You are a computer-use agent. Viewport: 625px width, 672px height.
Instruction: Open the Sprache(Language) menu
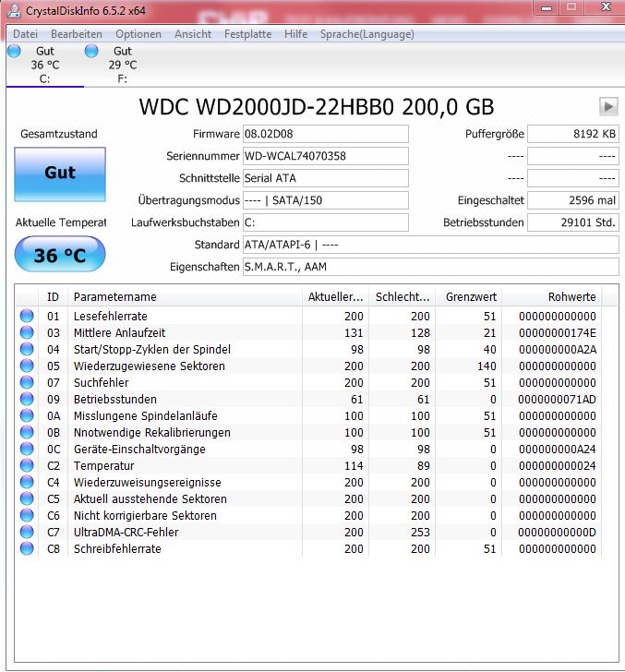367,34
